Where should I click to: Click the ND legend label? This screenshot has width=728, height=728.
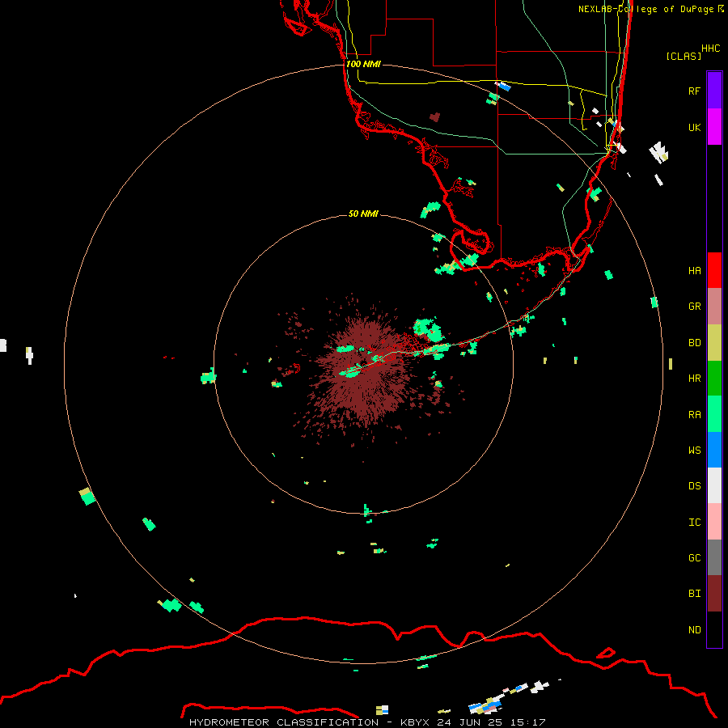[x=694, y=630]
